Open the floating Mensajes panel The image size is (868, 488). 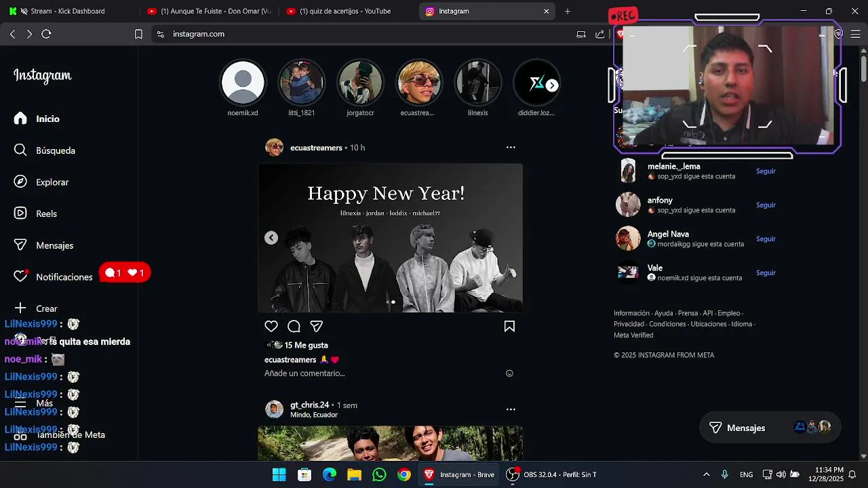coord(770,428)
